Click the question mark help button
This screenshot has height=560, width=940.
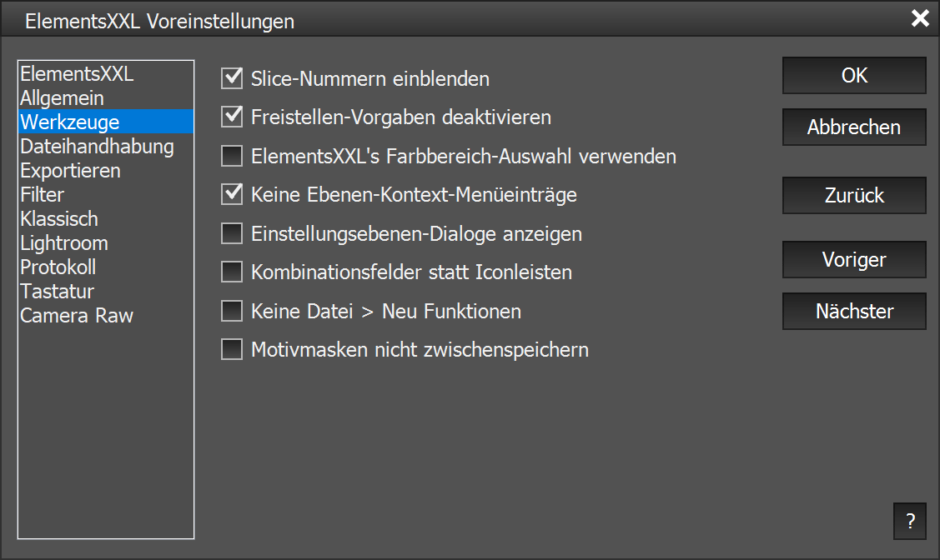(909, 522)
